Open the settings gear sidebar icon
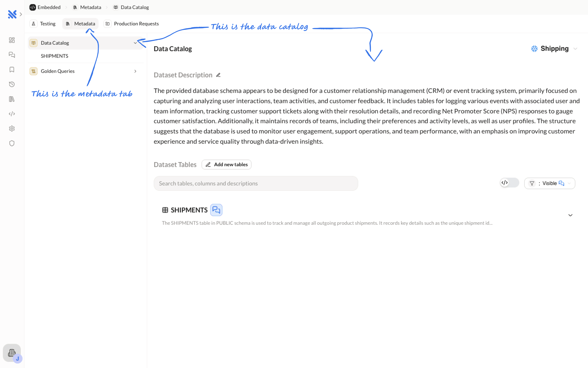The image size is (588, 368). 12,129
